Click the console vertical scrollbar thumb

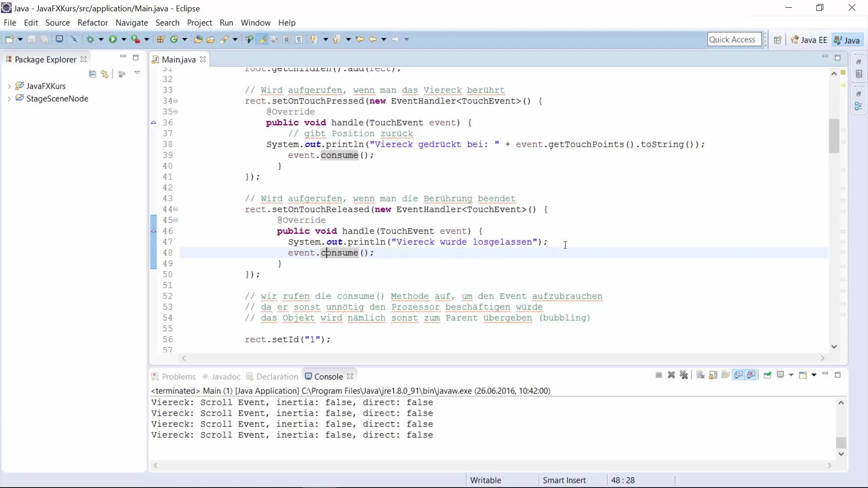[x=841, y=442]
